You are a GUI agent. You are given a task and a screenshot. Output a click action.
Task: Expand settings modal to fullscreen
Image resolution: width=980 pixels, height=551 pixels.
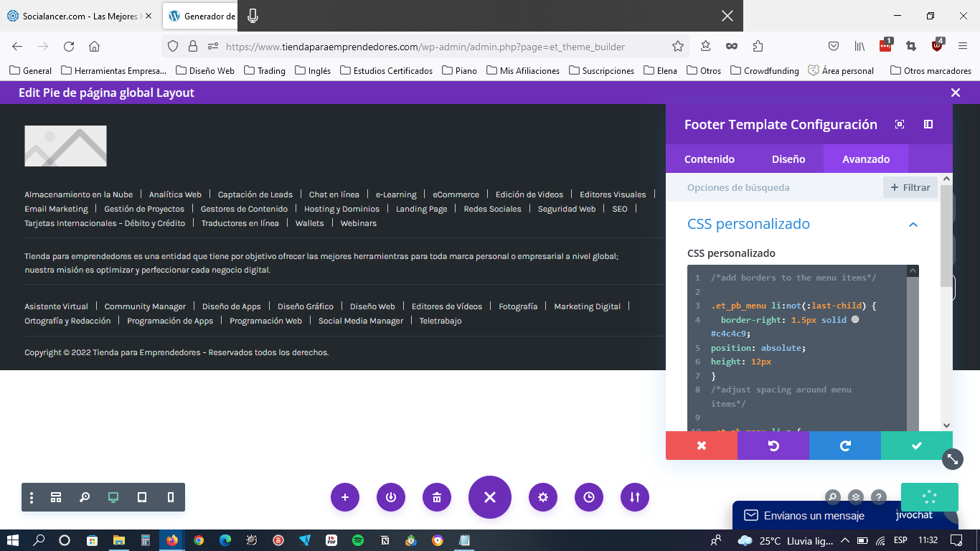pyautogui.click(x=900, y=124)
